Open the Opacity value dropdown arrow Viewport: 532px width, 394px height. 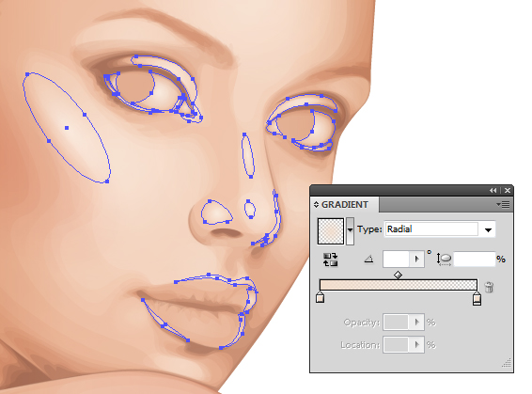point(417,322)
